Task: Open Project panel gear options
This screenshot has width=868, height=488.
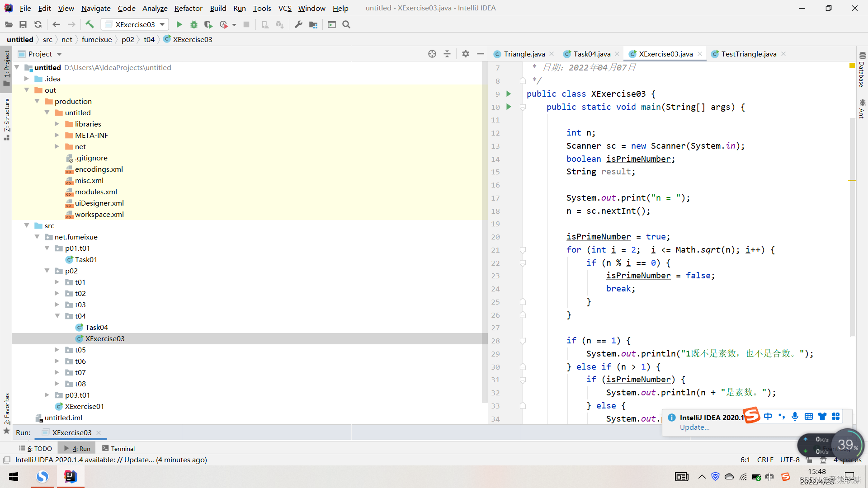Action: click(466, 54)
